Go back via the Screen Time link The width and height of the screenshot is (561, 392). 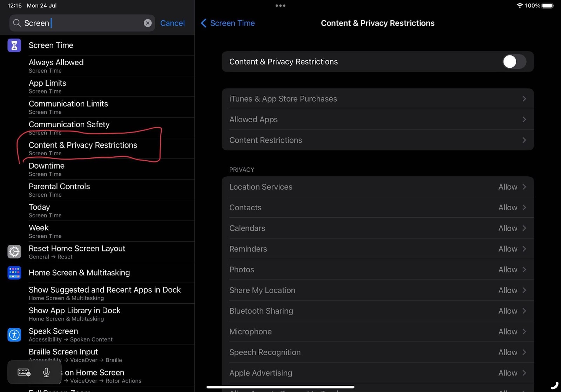pos(232,23)
